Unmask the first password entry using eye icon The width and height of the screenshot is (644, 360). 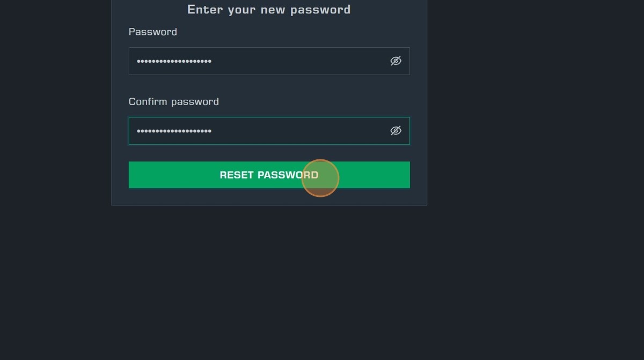396,61
